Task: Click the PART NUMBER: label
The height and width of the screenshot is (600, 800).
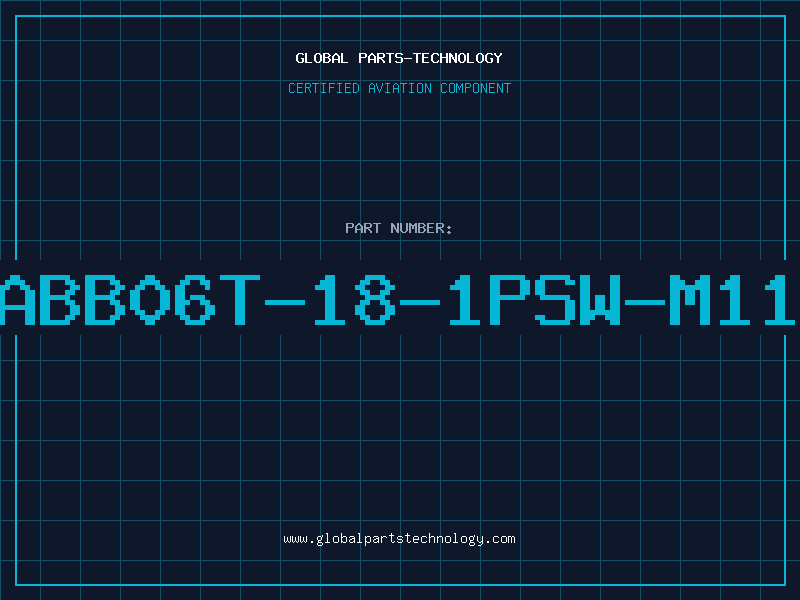Action: coord(399,228)
